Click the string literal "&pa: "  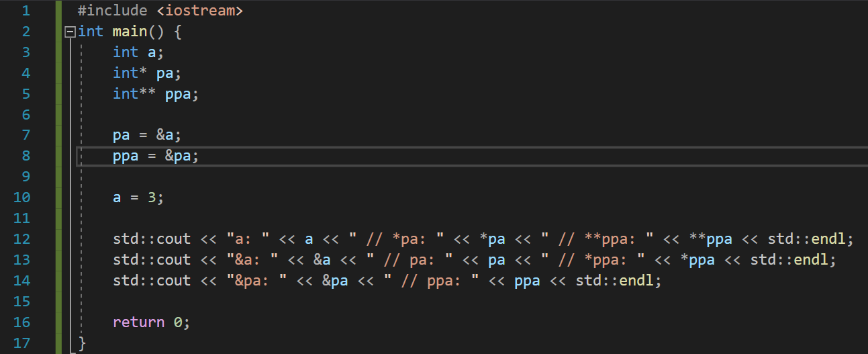click(256, 281)
